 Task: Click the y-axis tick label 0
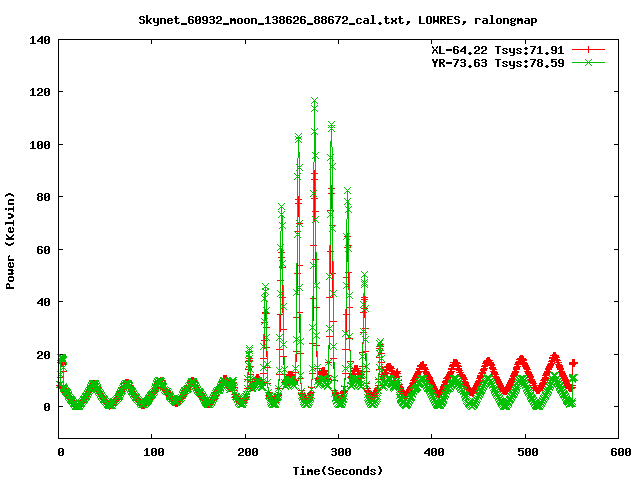(47, 407)
